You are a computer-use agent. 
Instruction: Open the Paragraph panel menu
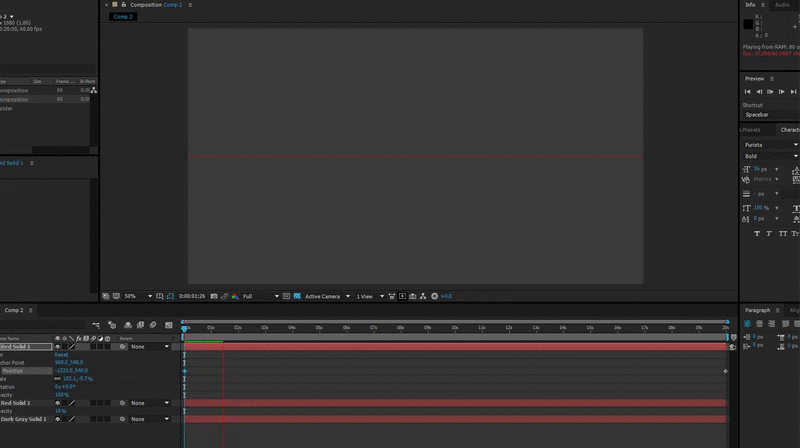778,310
